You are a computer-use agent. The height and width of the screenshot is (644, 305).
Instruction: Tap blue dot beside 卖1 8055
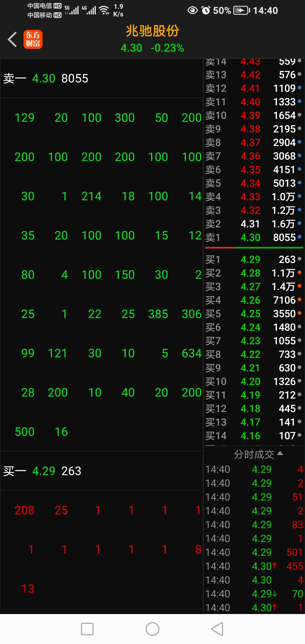tap(300, 236)
